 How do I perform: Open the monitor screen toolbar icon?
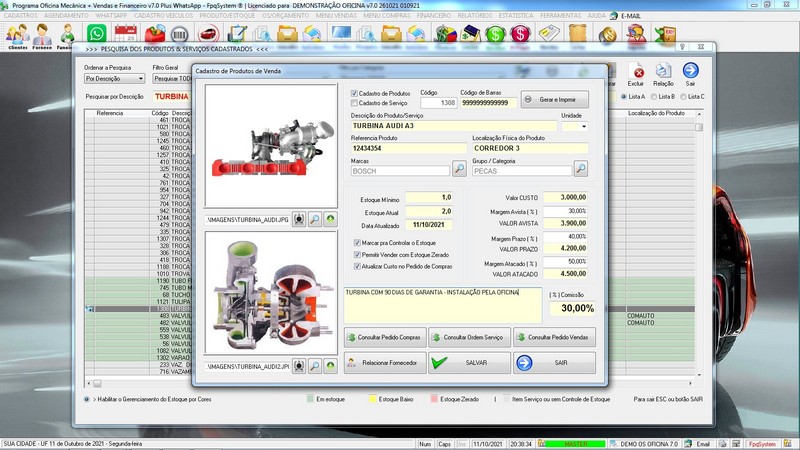(x=341, y=34)
